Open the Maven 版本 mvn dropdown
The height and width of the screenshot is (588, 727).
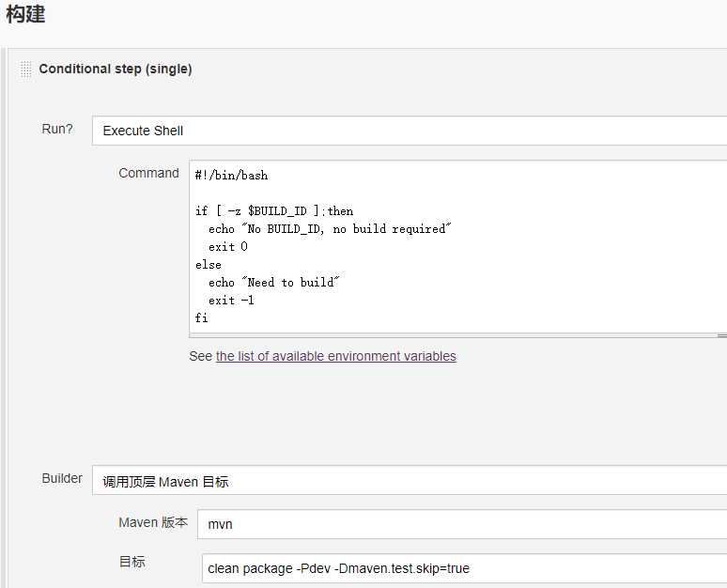462,524
